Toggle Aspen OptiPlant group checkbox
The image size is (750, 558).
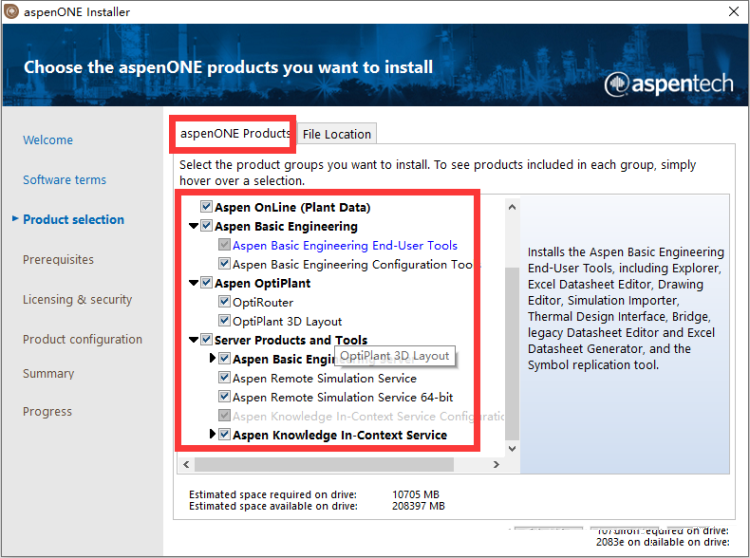coord(206,283)
